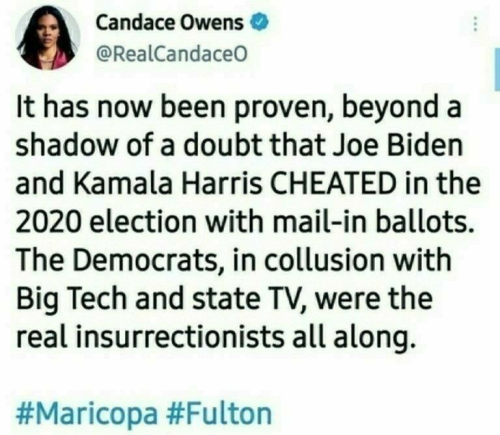Image resolution: width=500 pixels, height=435 pixels.
Task: Open the three-dot more options menu
Action: (x=476, y=24)
